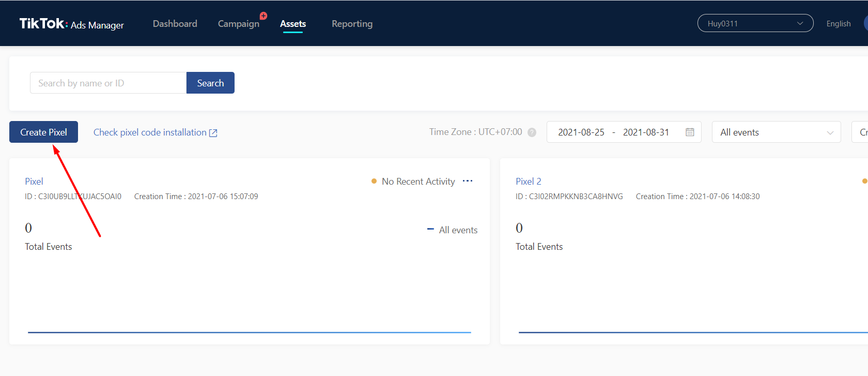This screenshot has width=868, height=376.
Task: Go to the Reporting menu
Action: tap(352, 24)
